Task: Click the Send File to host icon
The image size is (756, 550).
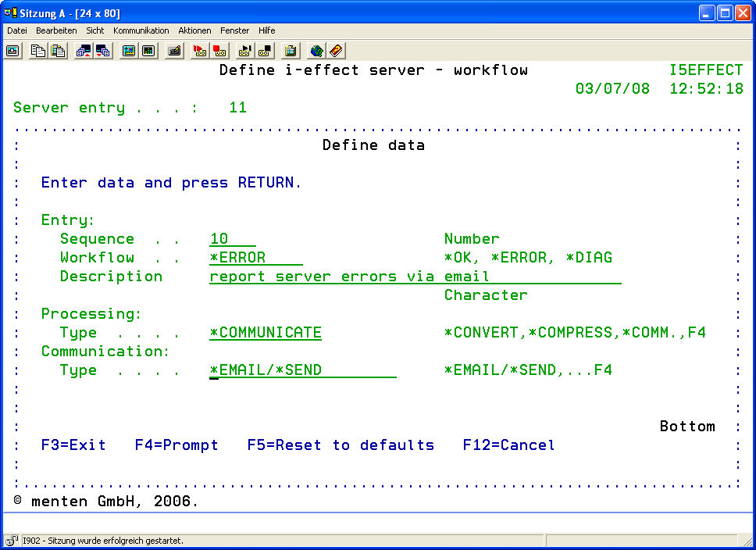Action: 83,51
